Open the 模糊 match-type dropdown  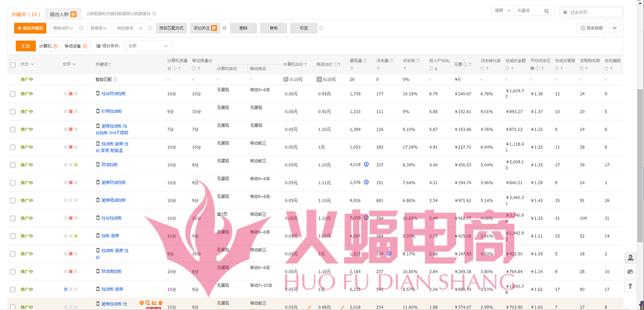point(503,11)
